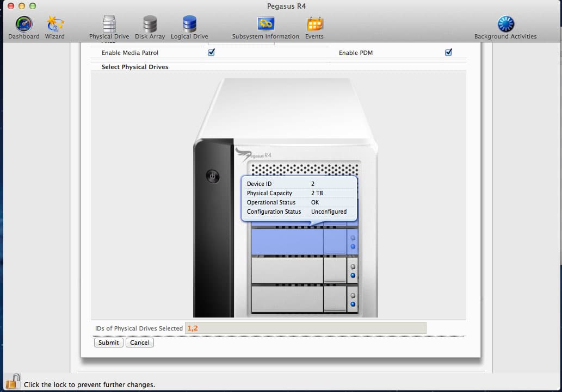Select the third drive bay in the enclosure
The height and width of the screenshot is (392, 562).
305,271
